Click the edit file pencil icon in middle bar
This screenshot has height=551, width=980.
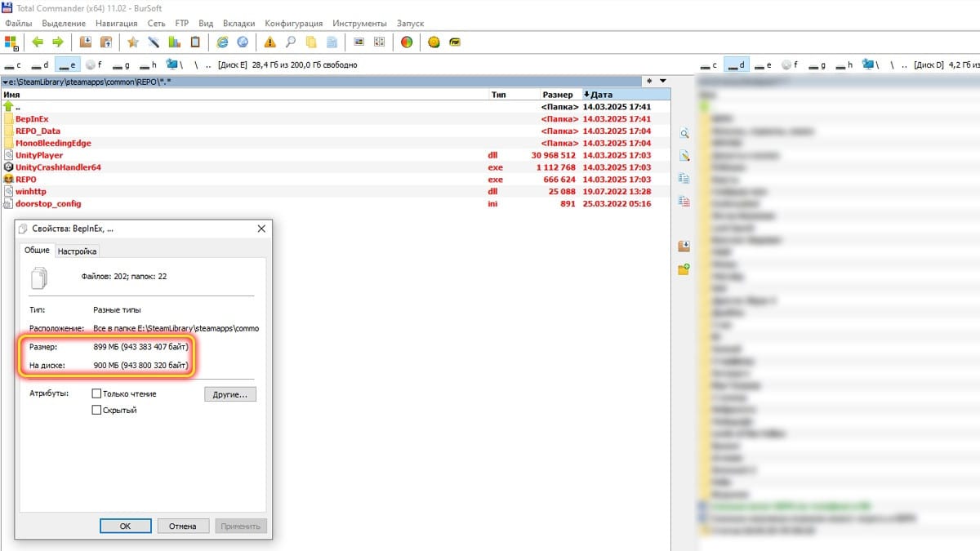point(684,155)
